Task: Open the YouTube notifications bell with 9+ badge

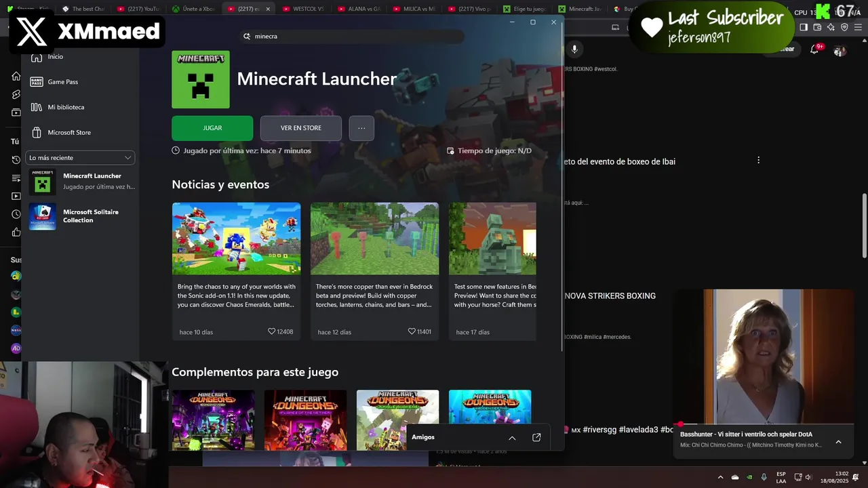Action: click(814, 49)
